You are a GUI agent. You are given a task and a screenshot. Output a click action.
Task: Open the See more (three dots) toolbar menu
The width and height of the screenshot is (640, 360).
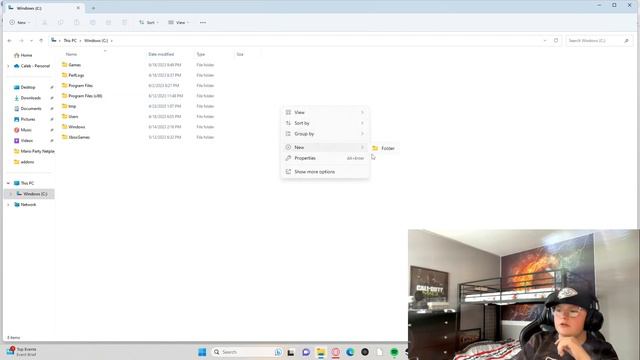pos(203,22)
